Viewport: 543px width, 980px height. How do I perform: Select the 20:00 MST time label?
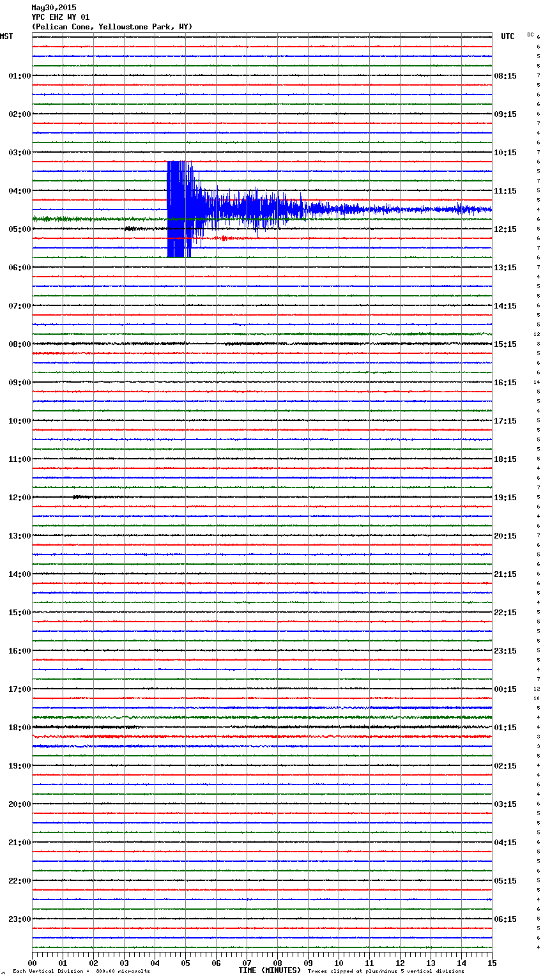click(20, 804)
